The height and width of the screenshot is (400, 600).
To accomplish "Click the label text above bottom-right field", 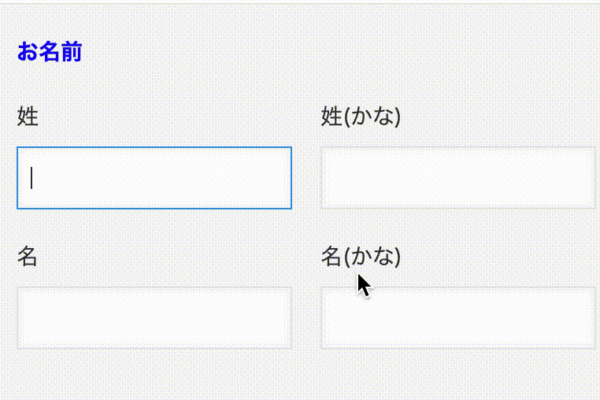I will (x=360, y=257).
